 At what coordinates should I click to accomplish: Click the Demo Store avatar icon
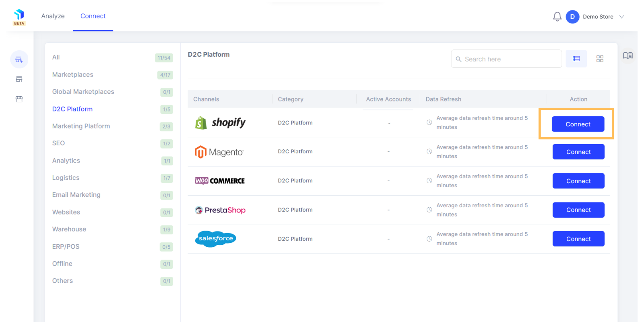572,17
